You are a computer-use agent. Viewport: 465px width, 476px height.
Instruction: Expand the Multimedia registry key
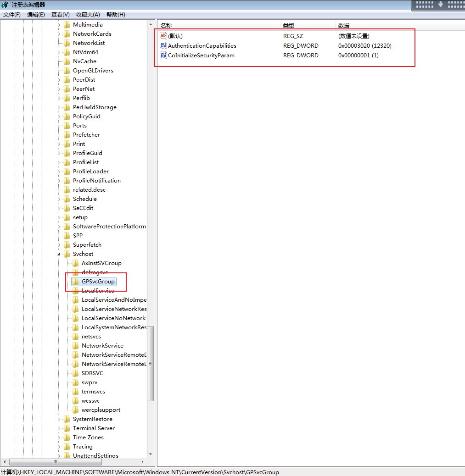pyautogui.click(x=59, y=25)
